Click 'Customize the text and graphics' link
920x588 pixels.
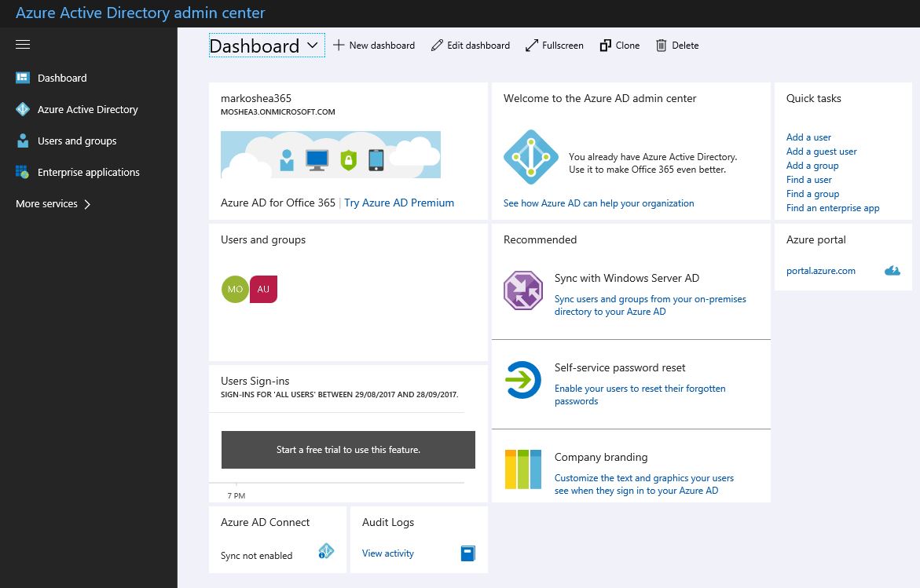tap(644, 484)
